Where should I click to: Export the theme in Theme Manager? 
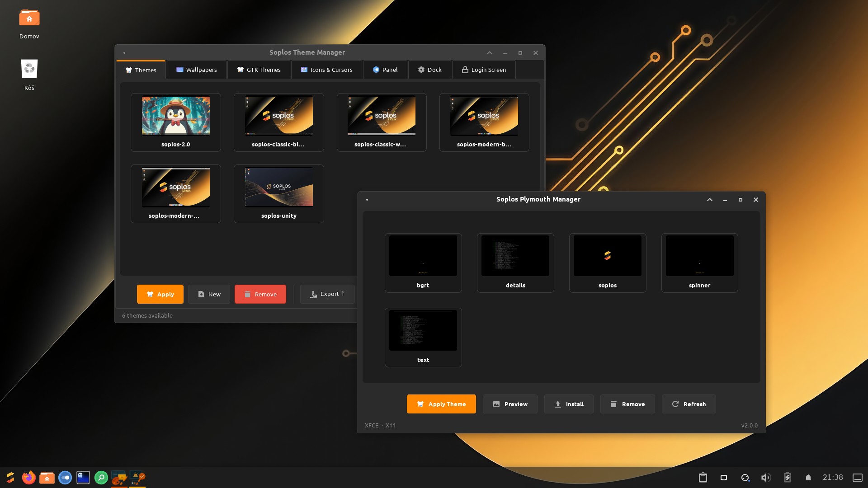pos(327,294)
